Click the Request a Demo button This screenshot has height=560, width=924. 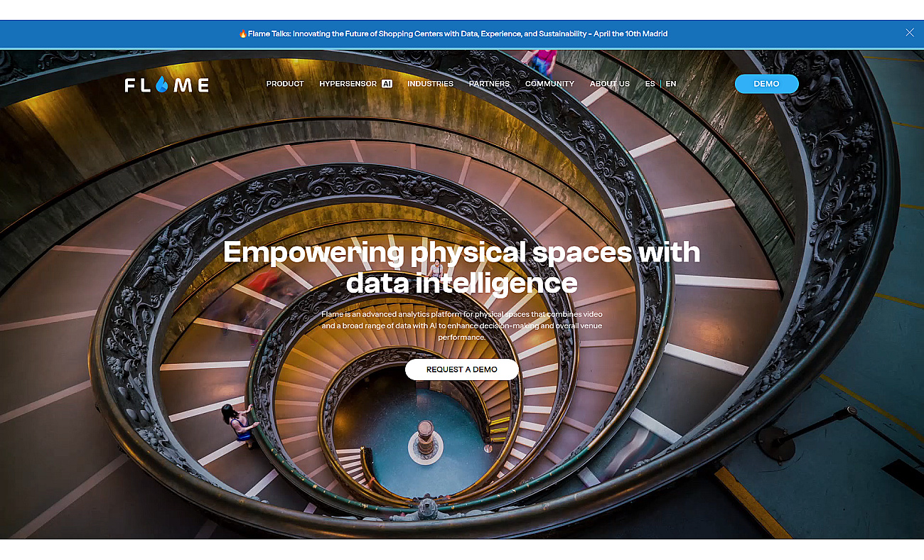coord(462,370)
